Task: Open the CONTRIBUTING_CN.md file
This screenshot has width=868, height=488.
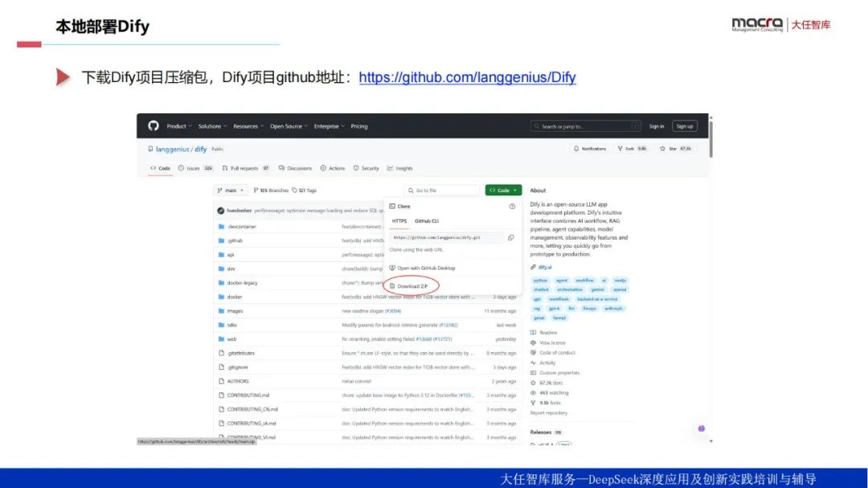Action: pyautogui.click(x=252, y=409)
